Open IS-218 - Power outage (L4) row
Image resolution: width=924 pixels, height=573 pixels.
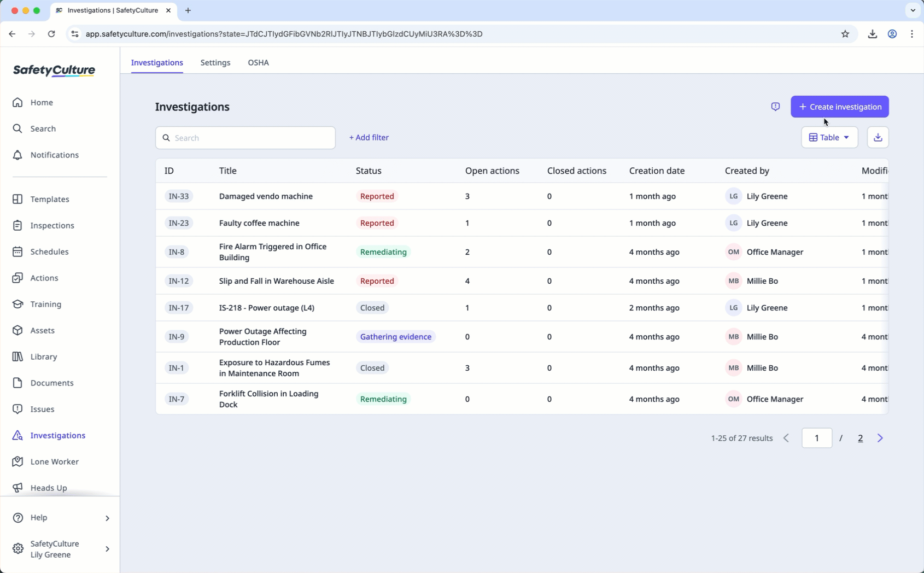pos(522,308)
